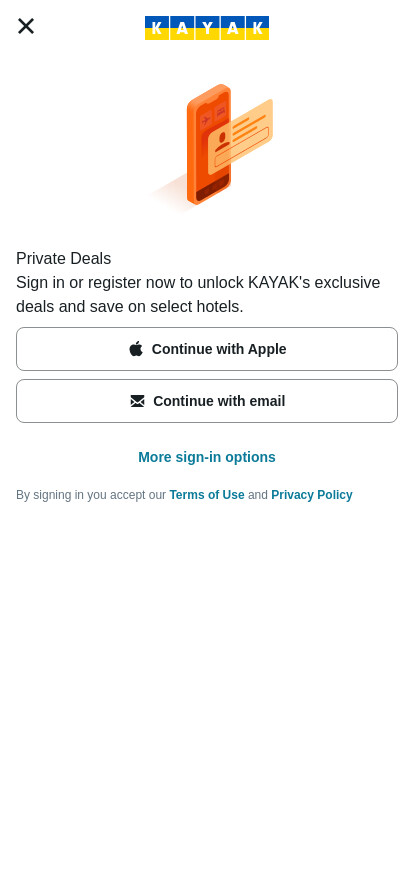Click the "By signing in you accept our" text
The image size is (414, 896).
[91, 495]
